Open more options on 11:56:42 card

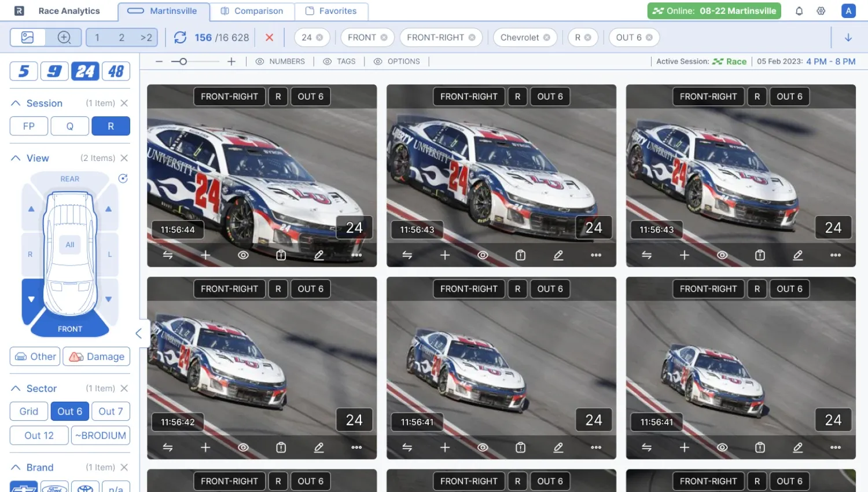coord(356,447)
